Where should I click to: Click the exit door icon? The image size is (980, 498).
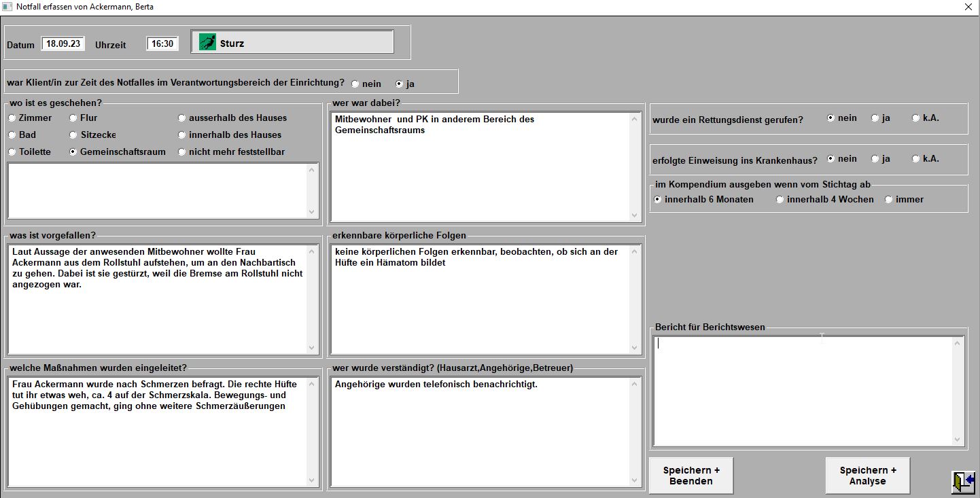pos(963,482)
